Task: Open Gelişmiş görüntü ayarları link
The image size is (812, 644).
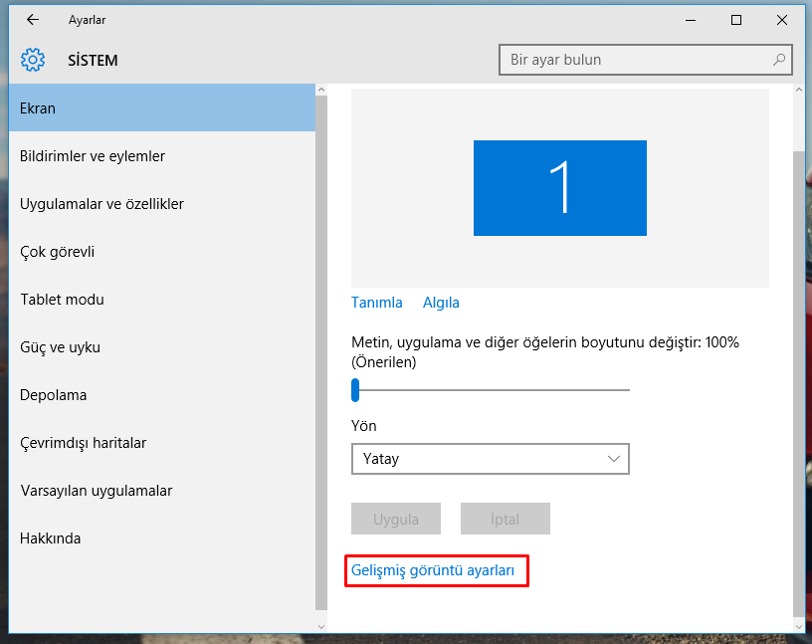Action: pos(433,570)
